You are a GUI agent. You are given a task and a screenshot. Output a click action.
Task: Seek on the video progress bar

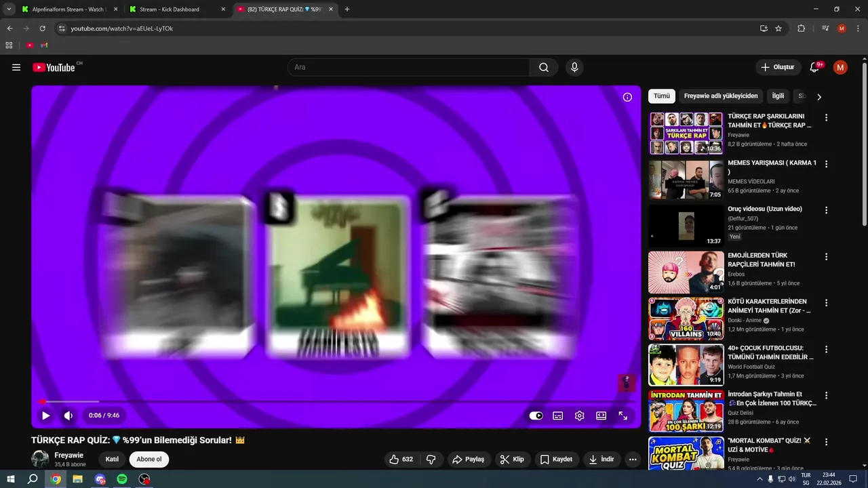click(336, 401)
